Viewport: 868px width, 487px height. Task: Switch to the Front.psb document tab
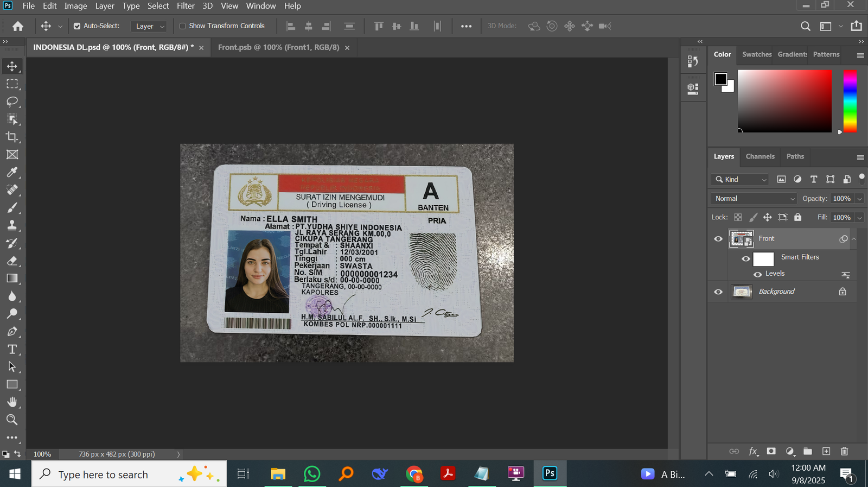(278, 47)
